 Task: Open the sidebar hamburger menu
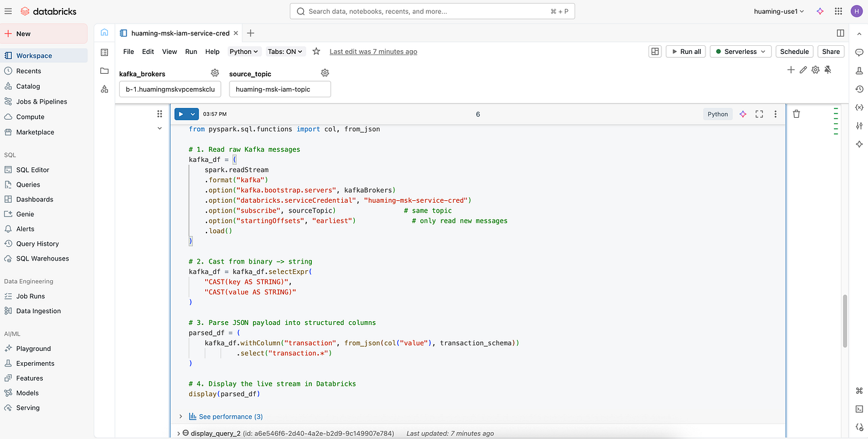click(9, 11)
